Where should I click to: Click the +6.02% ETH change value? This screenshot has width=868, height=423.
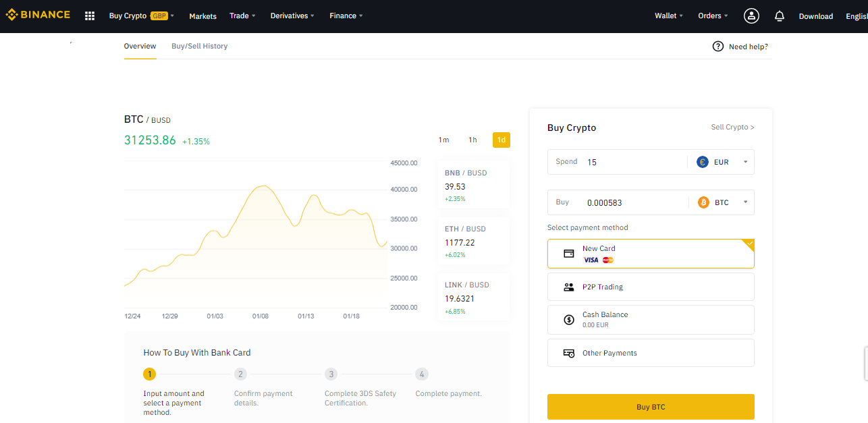455,255
